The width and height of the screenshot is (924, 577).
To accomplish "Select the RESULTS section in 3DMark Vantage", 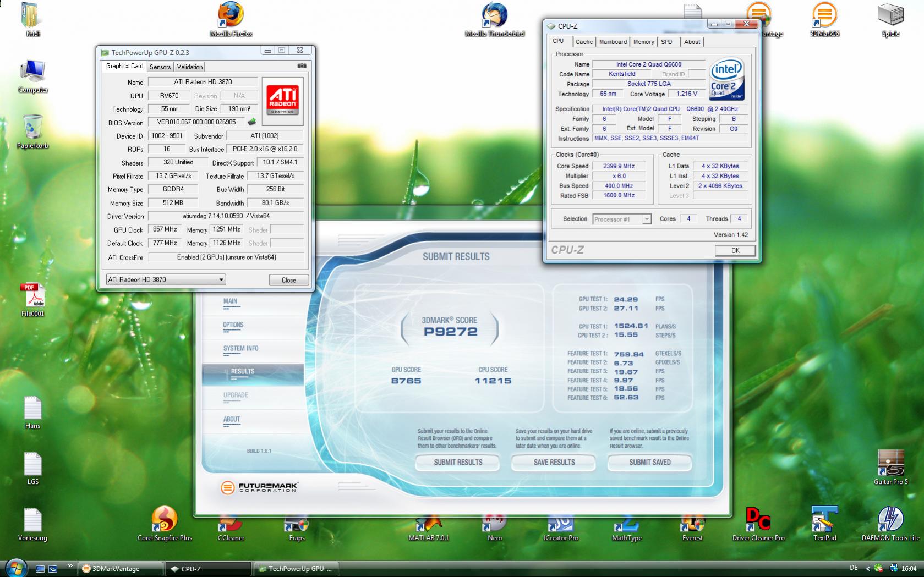I will (x=253, y=374).
